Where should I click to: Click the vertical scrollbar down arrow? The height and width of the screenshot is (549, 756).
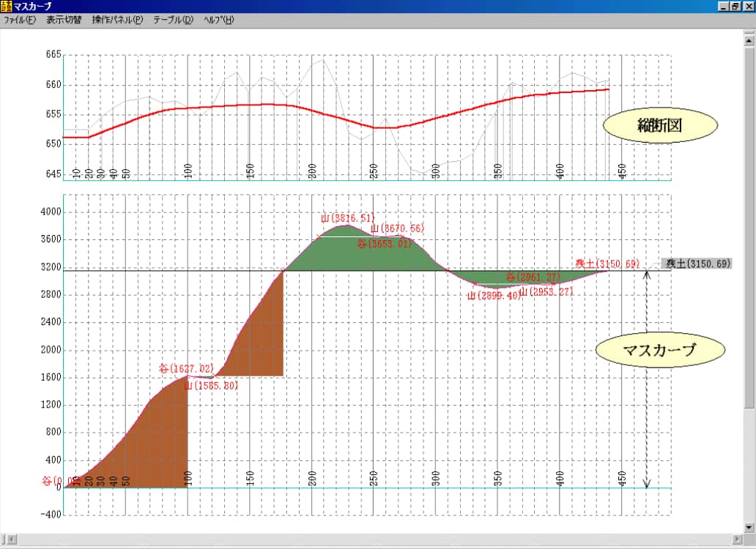(749, 527)
